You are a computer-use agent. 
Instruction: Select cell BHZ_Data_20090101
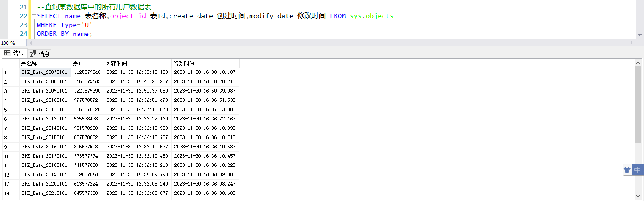[x=45, y=91]
